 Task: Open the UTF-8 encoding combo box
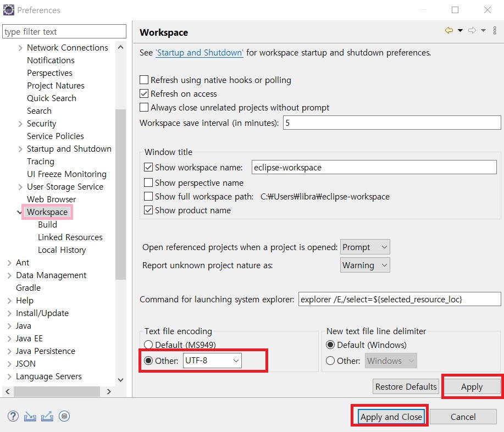pos(212,361)
